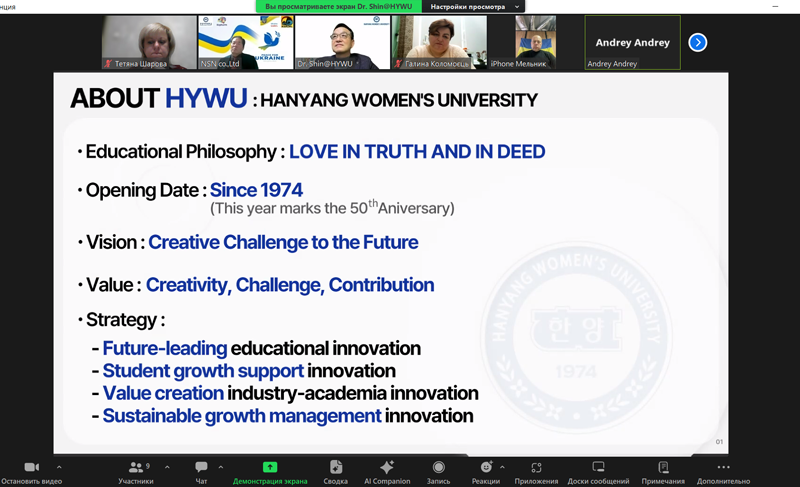This screenshot has height=487, width=800.
Task: Minimize the Zoom meeting window
Action: (776, 6)
